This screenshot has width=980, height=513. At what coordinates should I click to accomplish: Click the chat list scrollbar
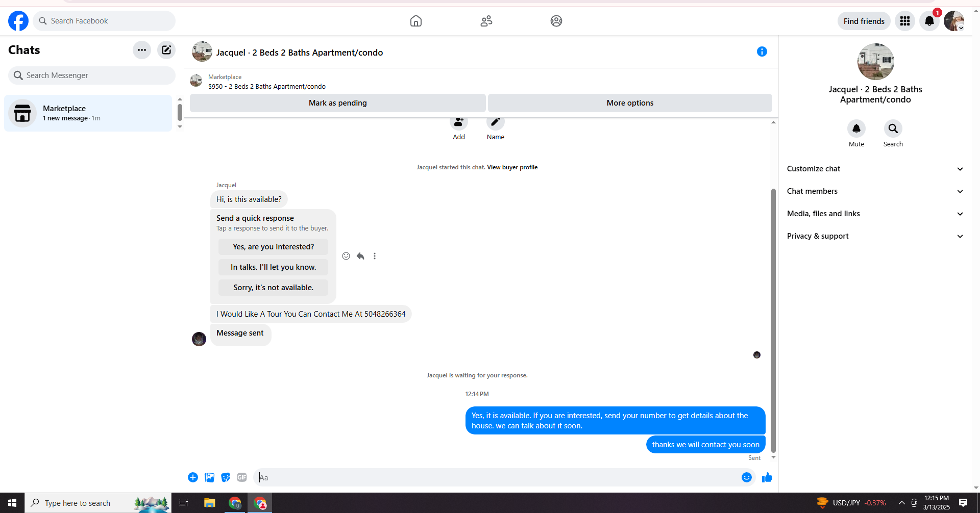click(180, 113)
